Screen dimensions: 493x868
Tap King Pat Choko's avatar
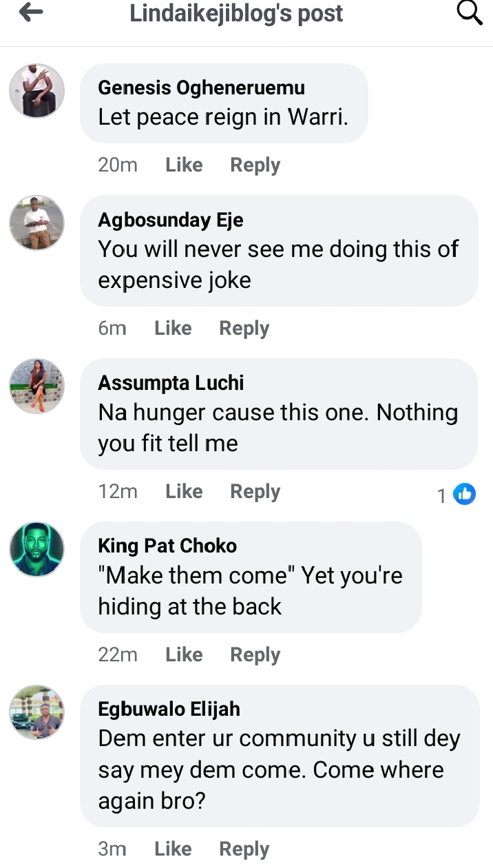click(x=36, y=549)
